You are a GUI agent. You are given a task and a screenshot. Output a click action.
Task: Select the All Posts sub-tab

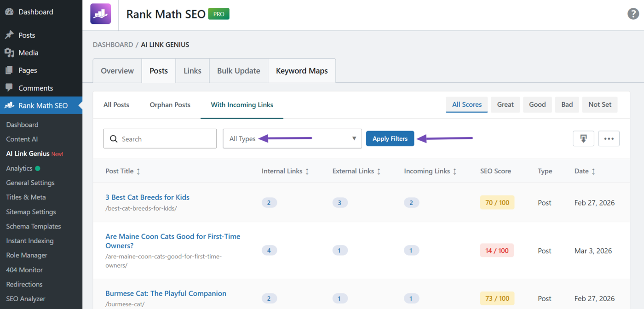click(x=116, y=105)
